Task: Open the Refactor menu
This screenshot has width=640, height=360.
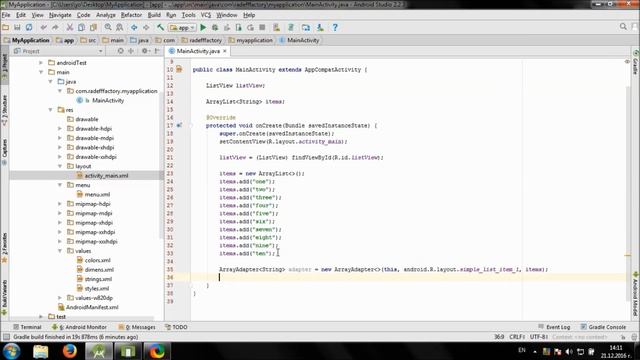Action: [x=131, y=15]
